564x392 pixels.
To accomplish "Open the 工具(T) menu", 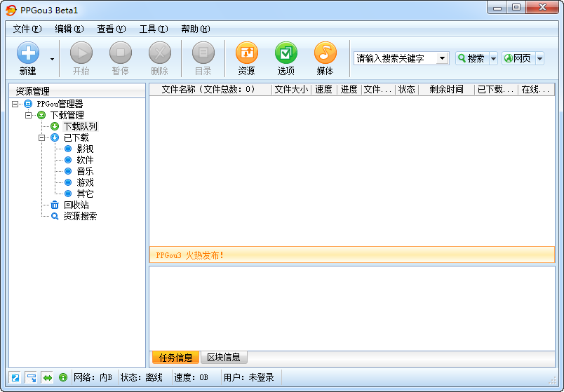I will click(x=153, y=29).
